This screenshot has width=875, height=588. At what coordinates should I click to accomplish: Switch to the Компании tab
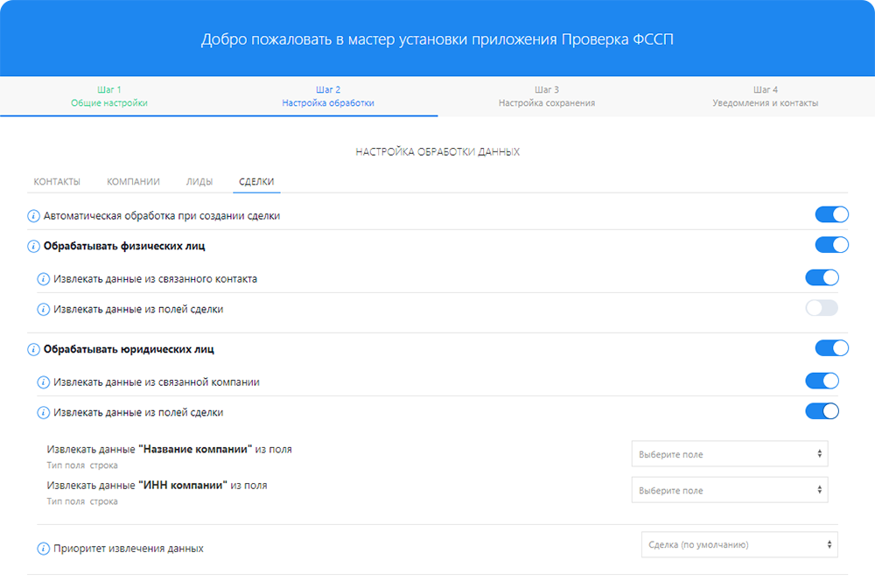click(x=133, y=182)
